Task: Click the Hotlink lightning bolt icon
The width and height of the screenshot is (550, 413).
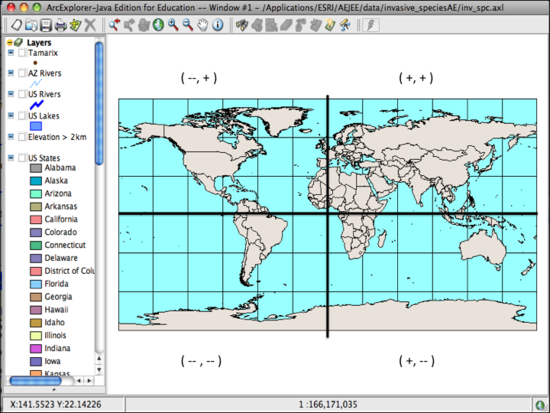Action: (371, 25)
